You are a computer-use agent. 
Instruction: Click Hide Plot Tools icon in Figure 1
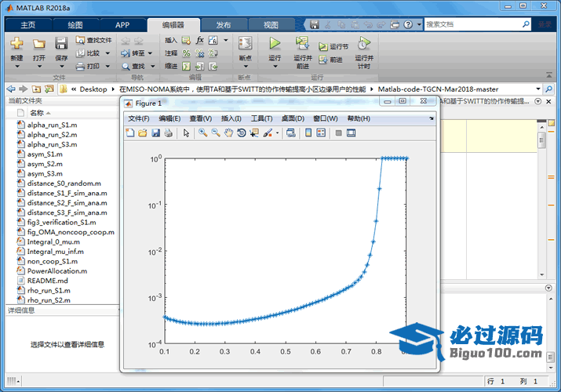[x=338, y=133]
